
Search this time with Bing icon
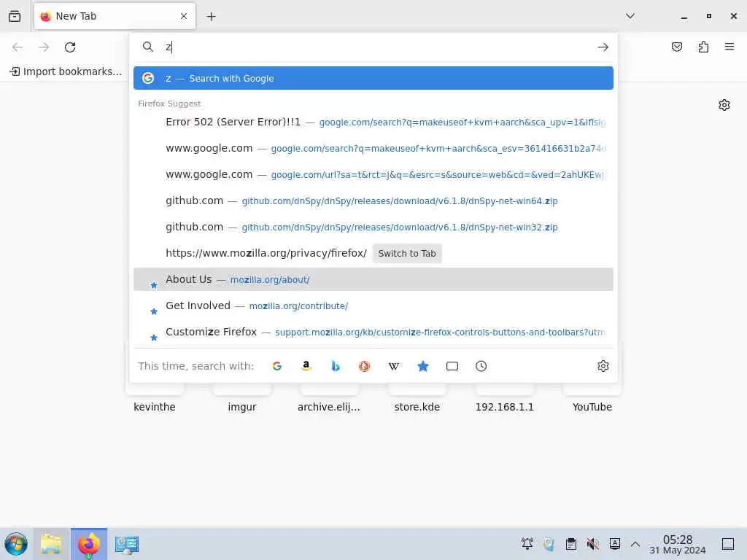point(336,366)
